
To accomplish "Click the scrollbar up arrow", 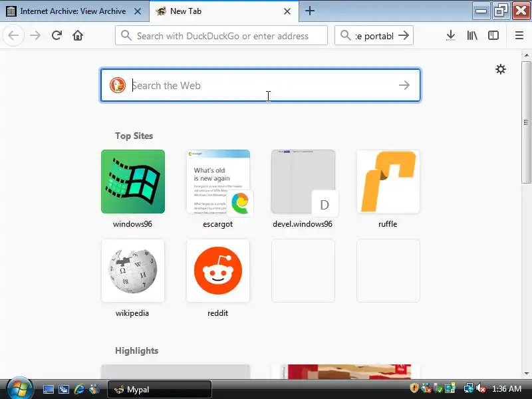I will pos(526,55).
